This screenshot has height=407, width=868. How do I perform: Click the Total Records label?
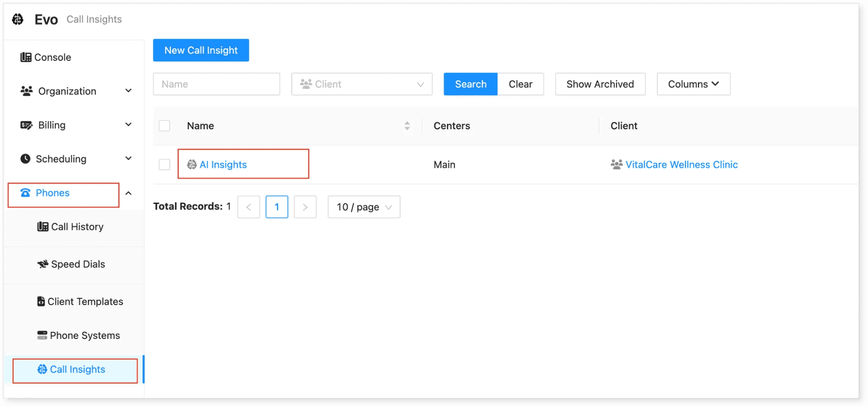pos(188,207)
